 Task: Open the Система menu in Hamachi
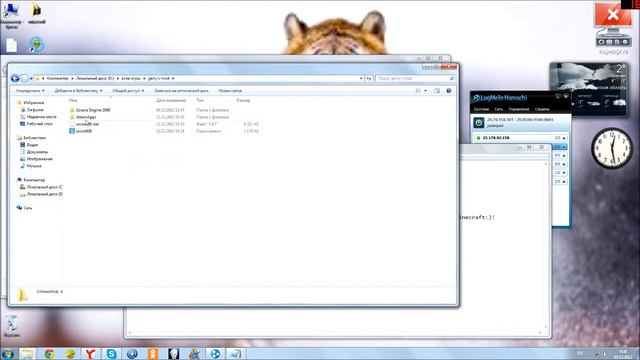click(x=481, y=109)
